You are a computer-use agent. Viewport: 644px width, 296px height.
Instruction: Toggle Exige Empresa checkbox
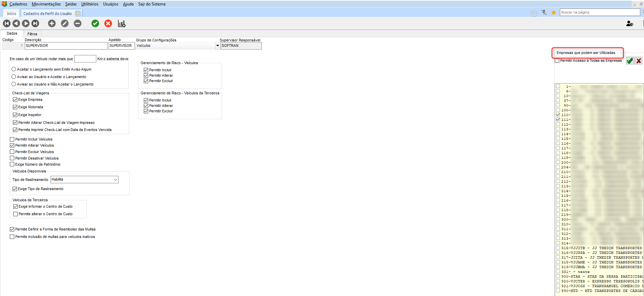coord(15,100)
